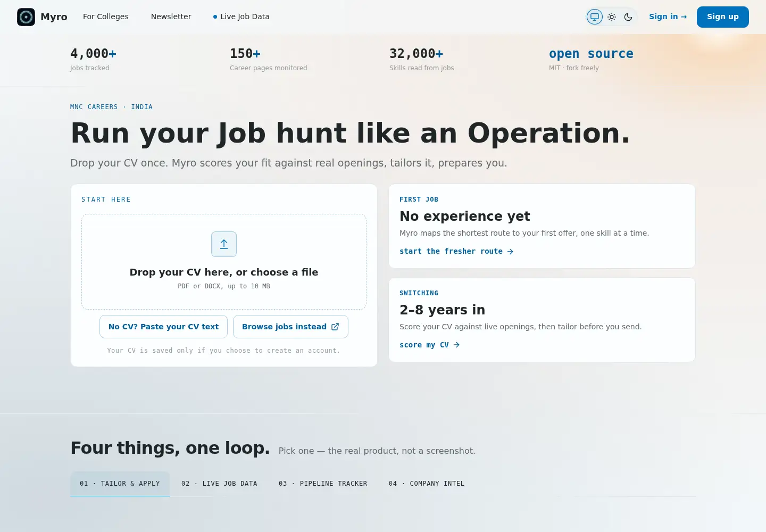Switch to dark theme moon icon
Screen dimensions: 766x532
[628, 17]
